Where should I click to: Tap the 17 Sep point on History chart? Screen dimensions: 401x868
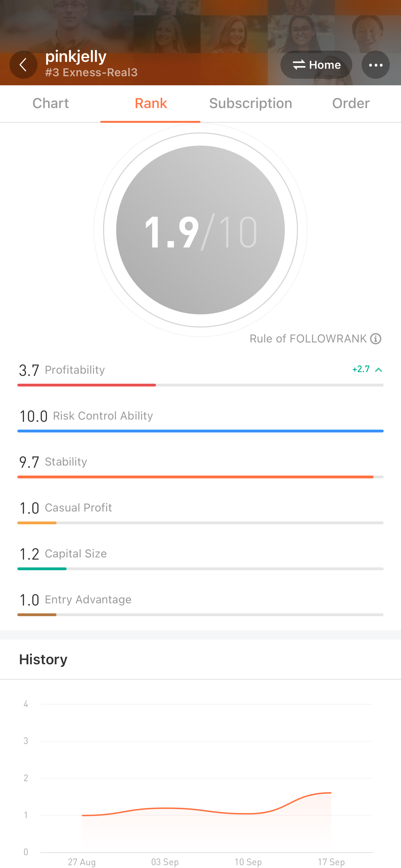pyautogui.click(x=331, y=793)
